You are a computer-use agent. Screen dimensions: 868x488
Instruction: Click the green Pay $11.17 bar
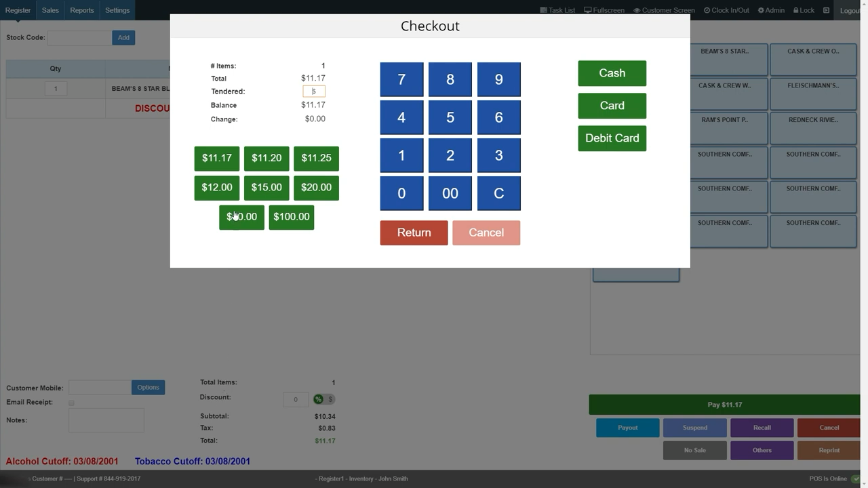(725, 405)
